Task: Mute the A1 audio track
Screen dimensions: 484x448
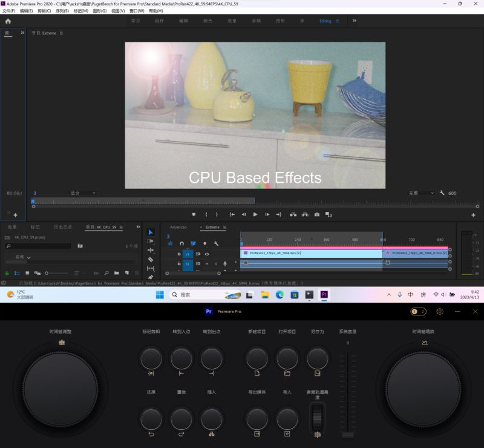Action: (207, 263)
